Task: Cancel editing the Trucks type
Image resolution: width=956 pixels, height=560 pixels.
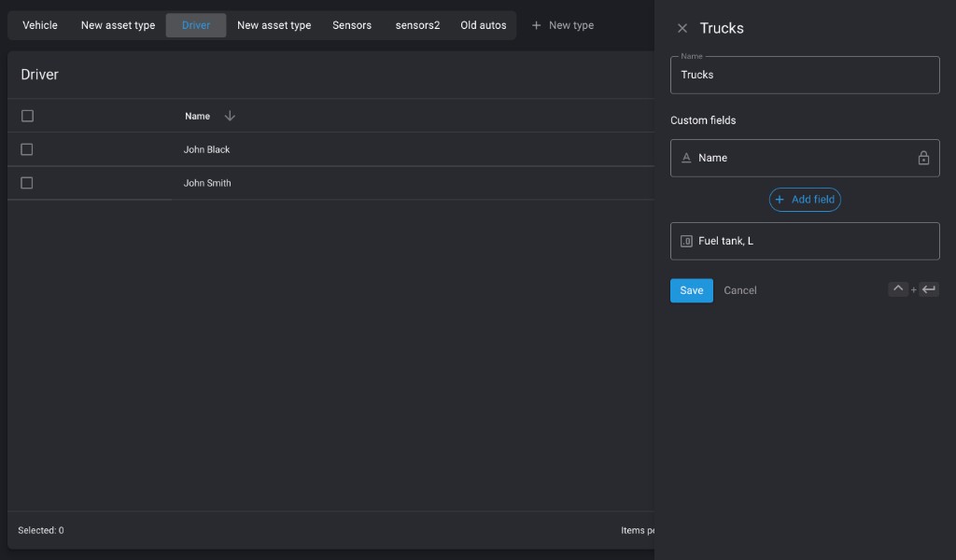Action: tap(740, 290)
